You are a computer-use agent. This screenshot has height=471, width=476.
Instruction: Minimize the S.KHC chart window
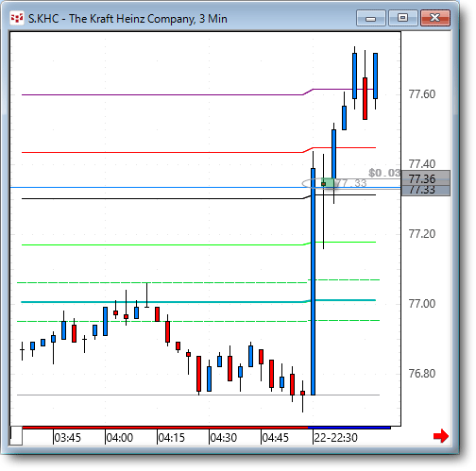coord(371,18)
